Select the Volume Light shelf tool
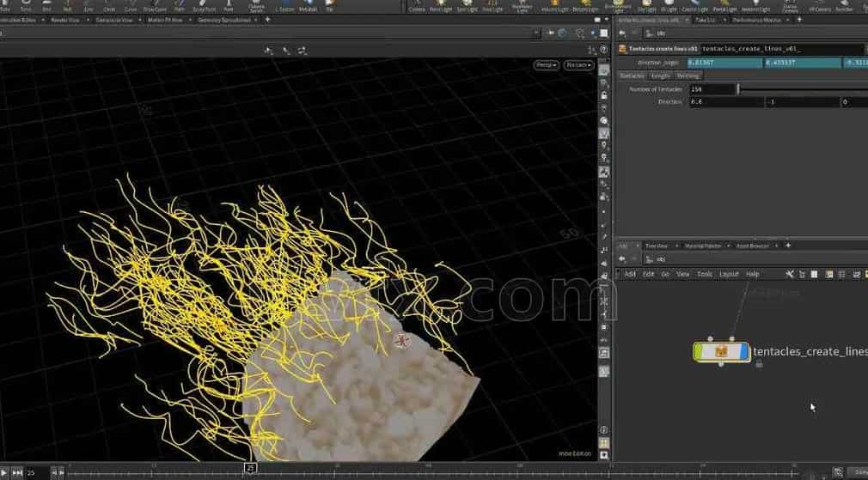The height and width of the screenshot is (480, 868). (x=553, y=6)
